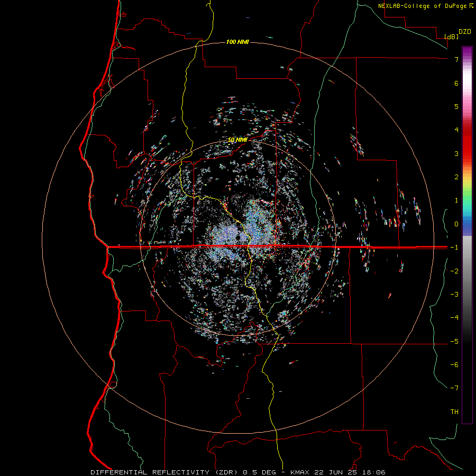Click the 2 value on color scale
The height and width of the screenshot is (476, 476).
(x=456, y=177)
